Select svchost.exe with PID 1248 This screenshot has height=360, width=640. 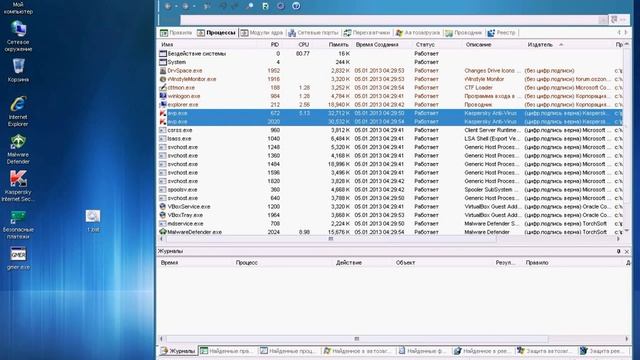pos(390,147)
